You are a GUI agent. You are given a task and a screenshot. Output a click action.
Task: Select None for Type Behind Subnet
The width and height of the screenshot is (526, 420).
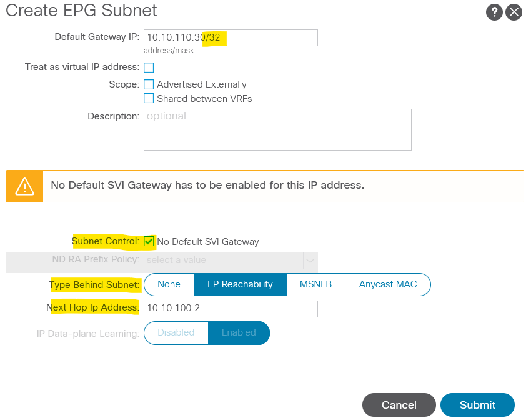click(169, 284)
